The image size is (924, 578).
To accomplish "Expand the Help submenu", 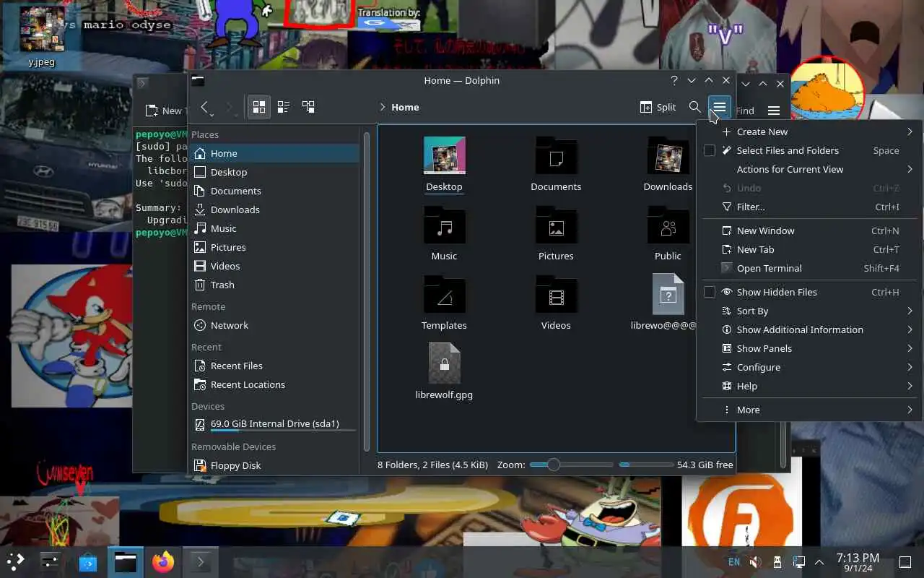I will pos(809,386).
